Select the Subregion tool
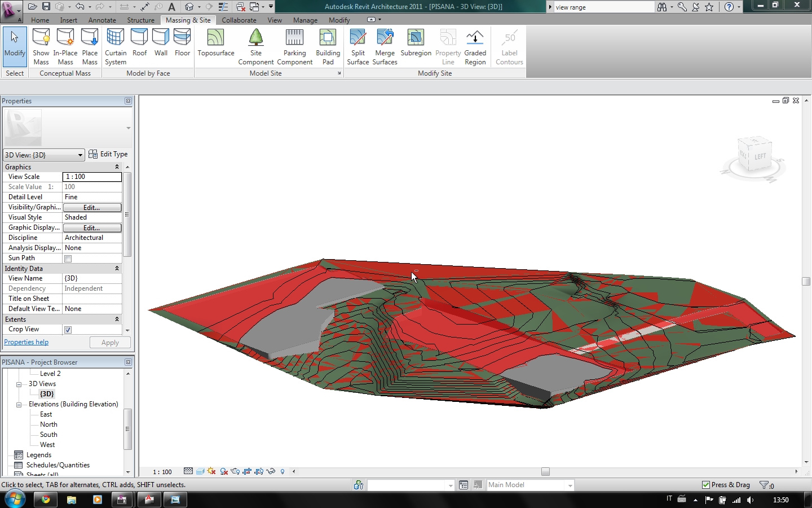This screenshot has height=508, width=812. coord(416,45)
